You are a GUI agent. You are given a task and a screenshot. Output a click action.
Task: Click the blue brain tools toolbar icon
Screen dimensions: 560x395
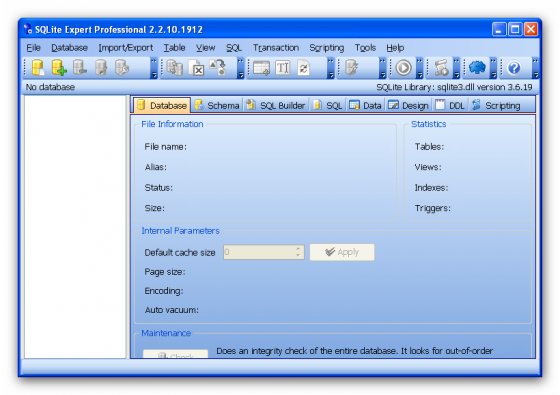pos(477,68)
